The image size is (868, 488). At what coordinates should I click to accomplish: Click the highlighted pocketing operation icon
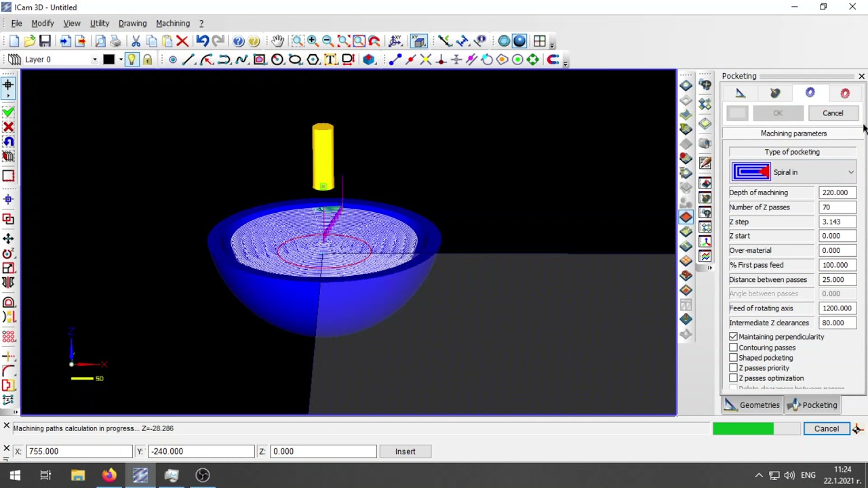click(x=686, y=217)
